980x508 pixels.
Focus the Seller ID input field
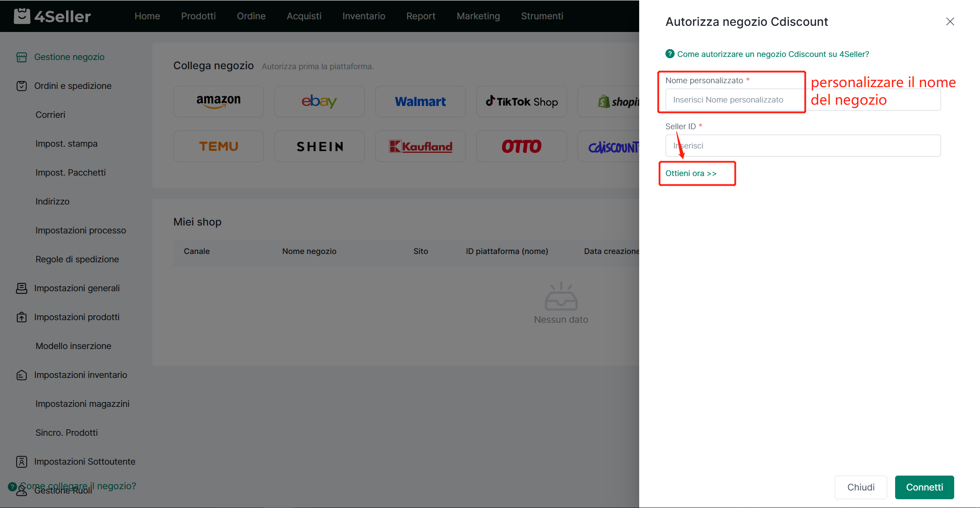click(x=803, y=145)
